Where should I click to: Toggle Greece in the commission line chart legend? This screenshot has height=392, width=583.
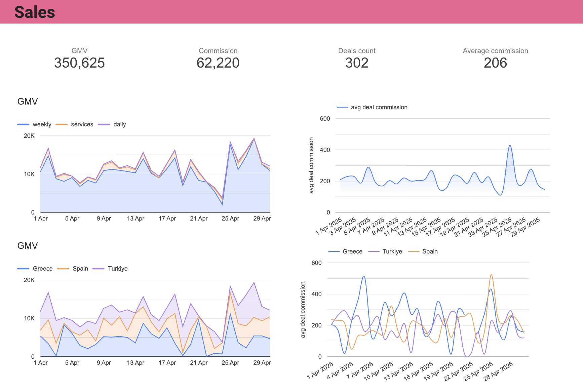tap(345, 251)
